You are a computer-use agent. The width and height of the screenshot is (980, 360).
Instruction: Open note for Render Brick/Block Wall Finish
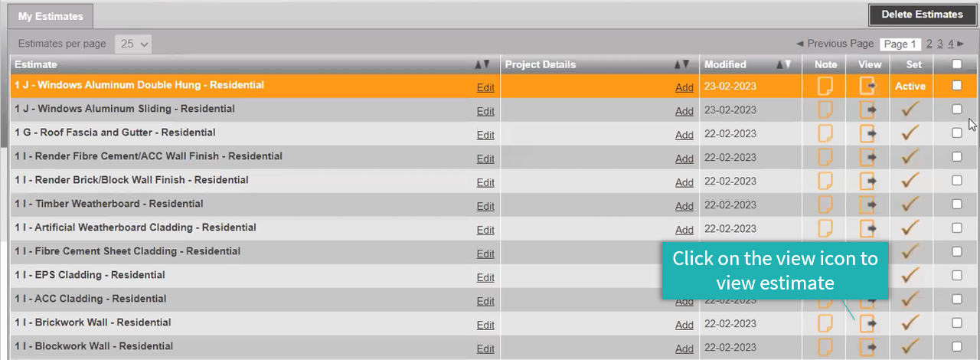tap(825, 181)
